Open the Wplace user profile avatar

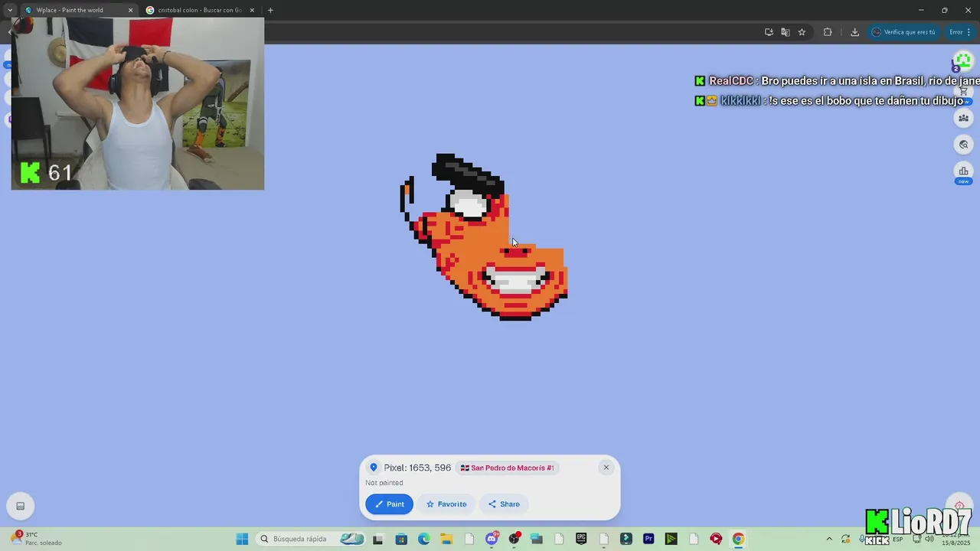[962, 61]
